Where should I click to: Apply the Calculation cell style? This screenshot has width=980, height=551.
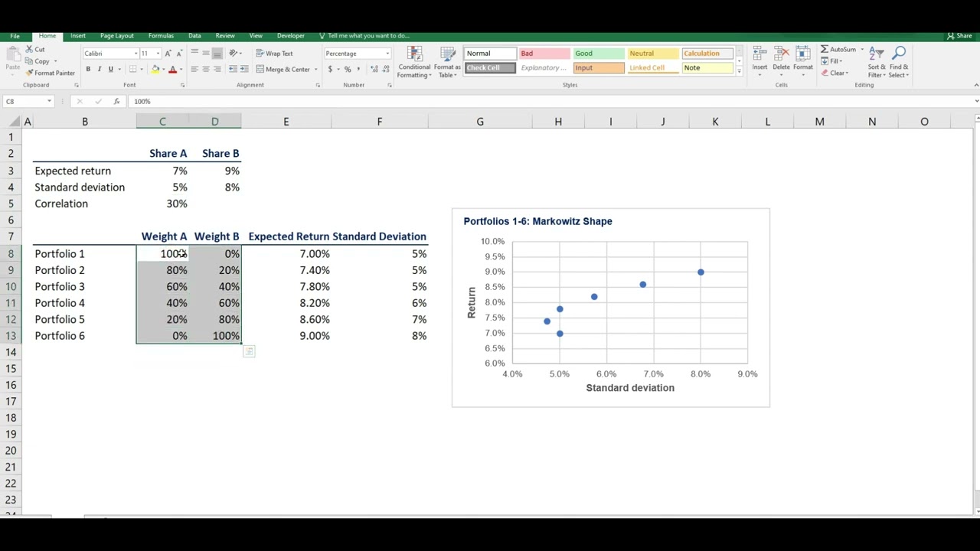tap(707, 54)
